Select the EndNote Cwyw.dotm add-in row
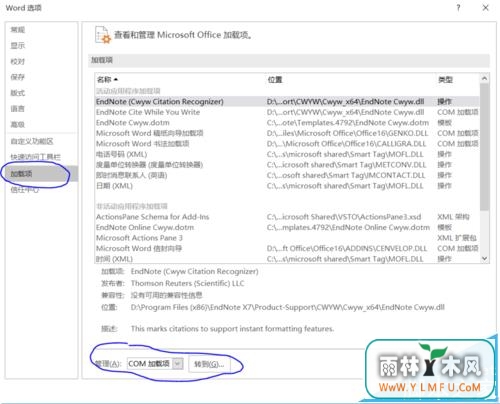Viewport: 500px width, 404px height. point(287,123)
